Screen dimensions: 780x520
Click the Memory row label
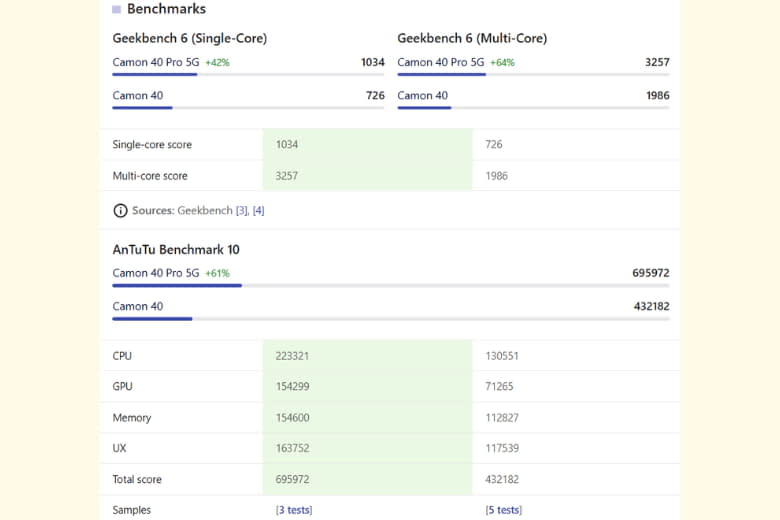tap(132, 418)
